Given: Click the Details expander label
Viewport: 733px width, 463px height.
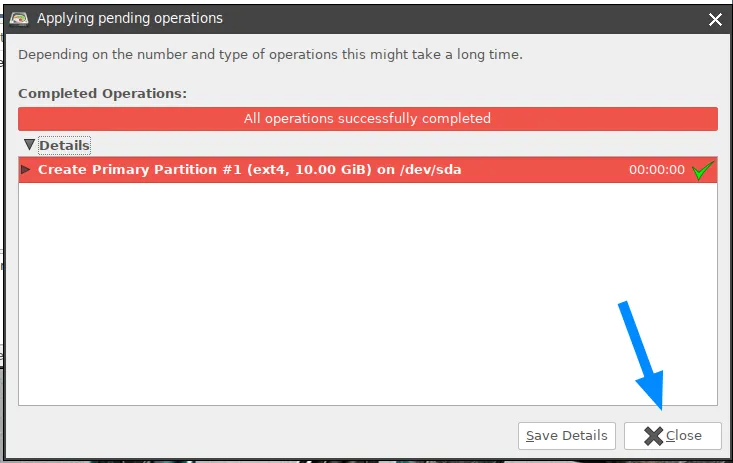Looking at the screenshot, I should [x=64, y=145].
